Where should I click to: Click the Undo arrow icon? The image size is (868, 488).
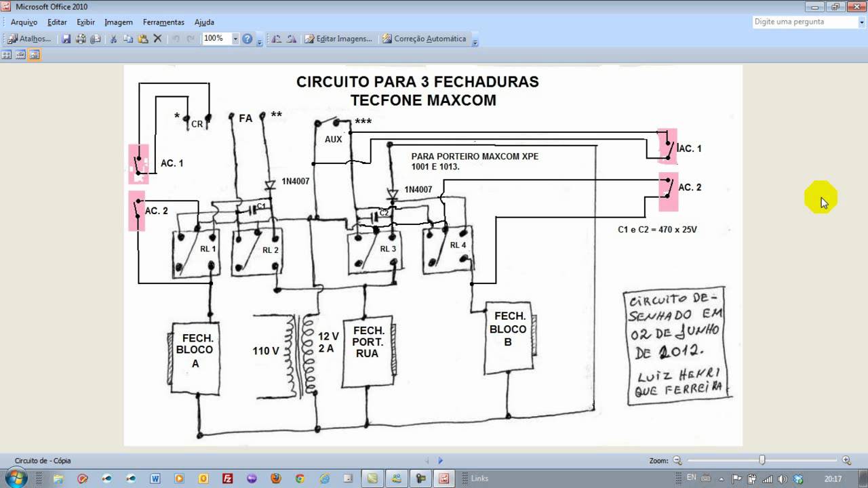(x=176, y=39)
